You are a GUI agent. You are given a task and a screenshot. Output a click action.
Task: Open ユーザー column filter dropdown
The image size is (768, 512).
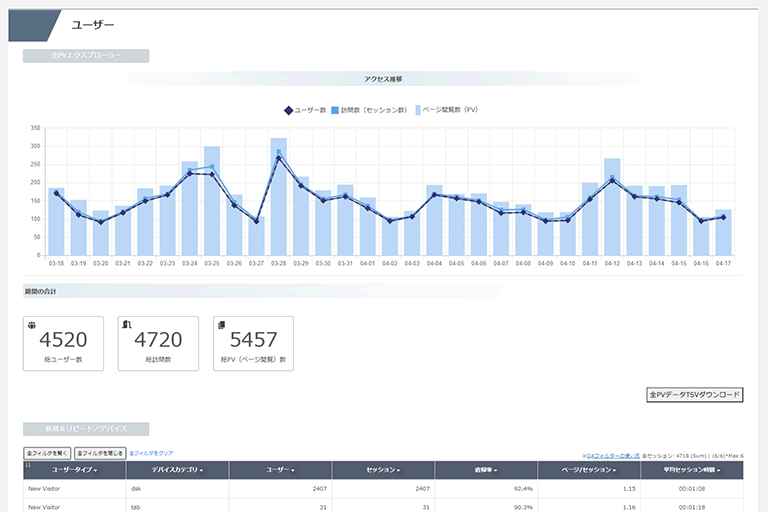click(280, 470)
